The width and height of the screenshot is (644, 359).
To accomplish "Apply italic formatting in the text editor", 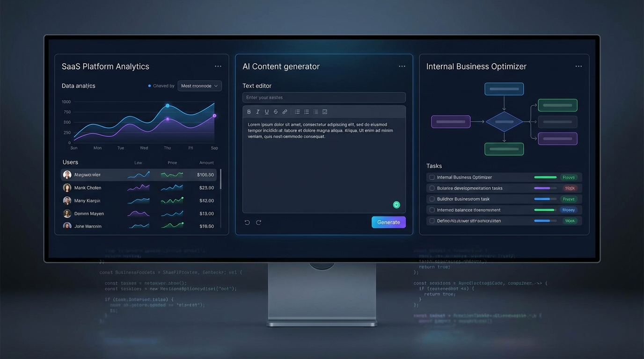I will tap(257, 111).
